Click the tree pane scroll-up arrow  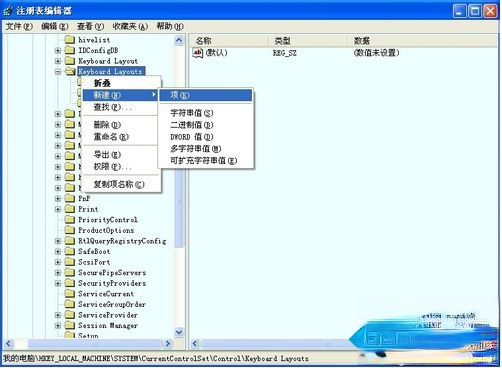[x=179, y=41]
